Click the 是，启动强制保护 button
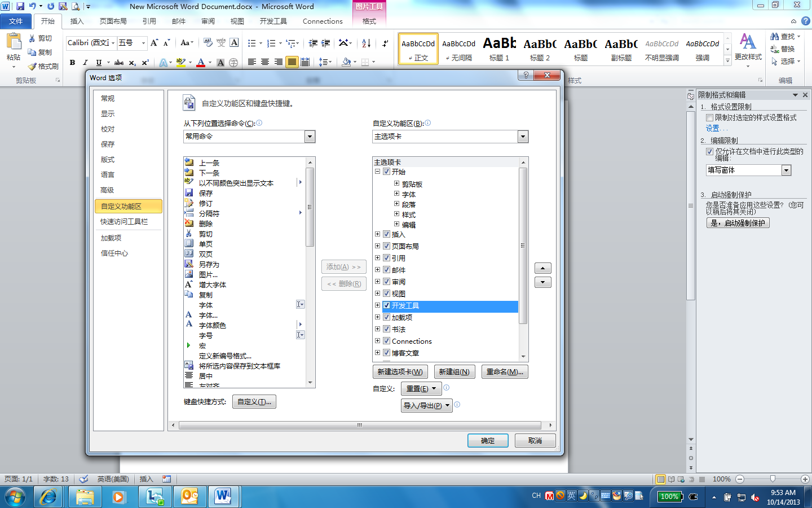 738,223
